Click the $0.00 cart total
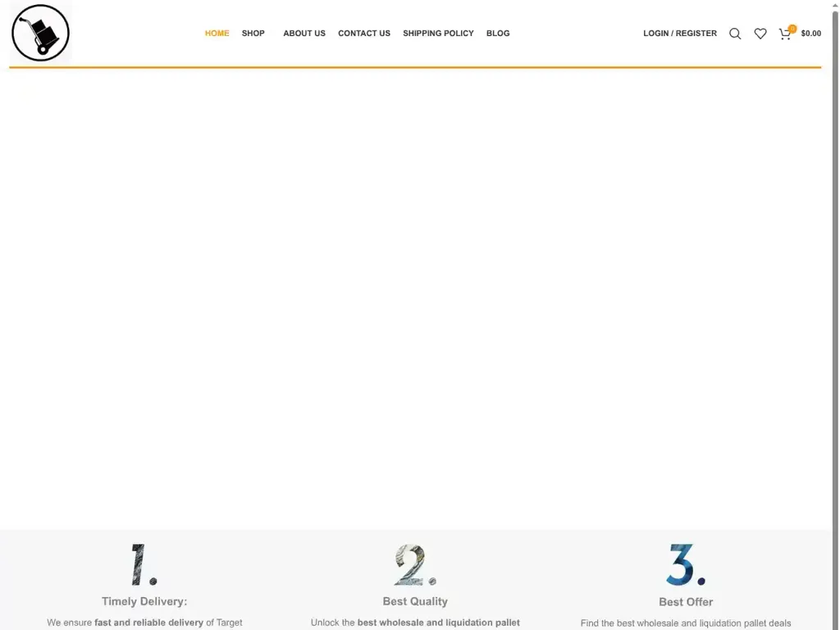This screenshot has height=630, width=840. [x=811, y=34]
